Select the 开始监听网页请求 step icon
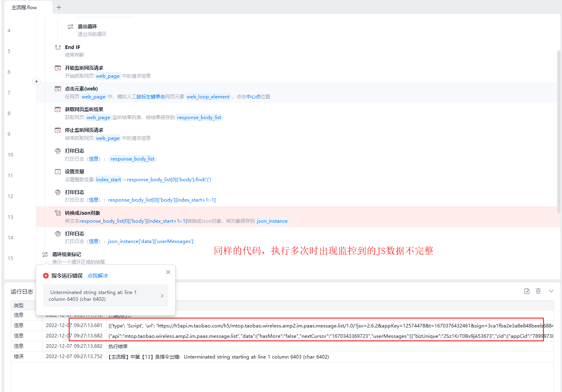The image size is (562, 392). point(58,68)
